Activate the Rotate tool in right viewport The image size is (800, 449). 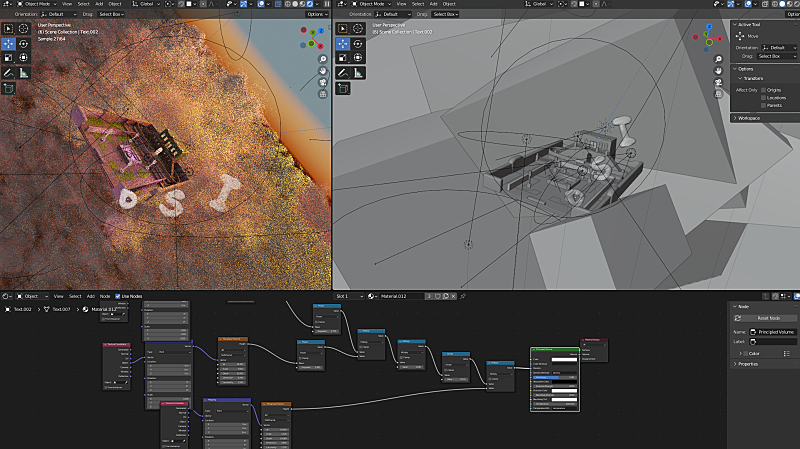coord(358,43)
